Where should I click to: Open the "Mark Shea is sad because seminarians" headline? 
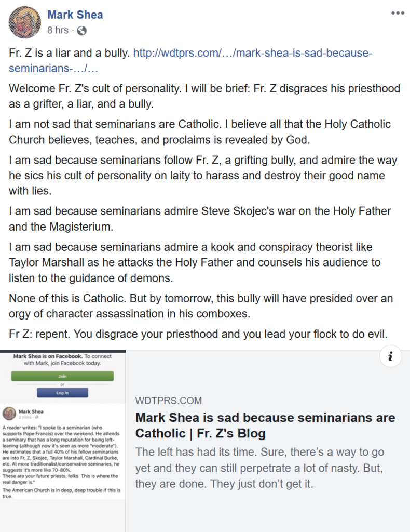pyautogui.click(x=265, y=425)
